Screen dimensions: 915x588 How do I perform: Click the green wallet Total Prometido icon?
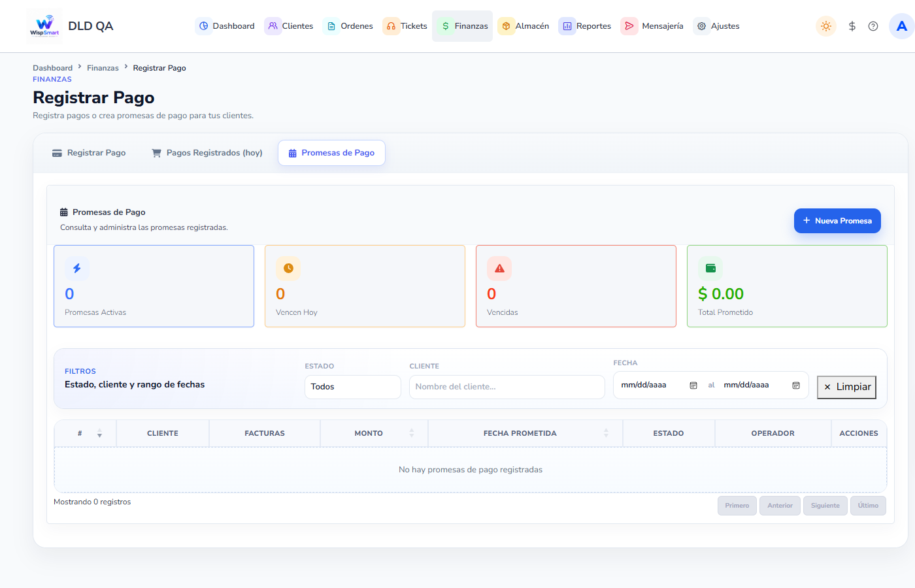click(710, 268)
